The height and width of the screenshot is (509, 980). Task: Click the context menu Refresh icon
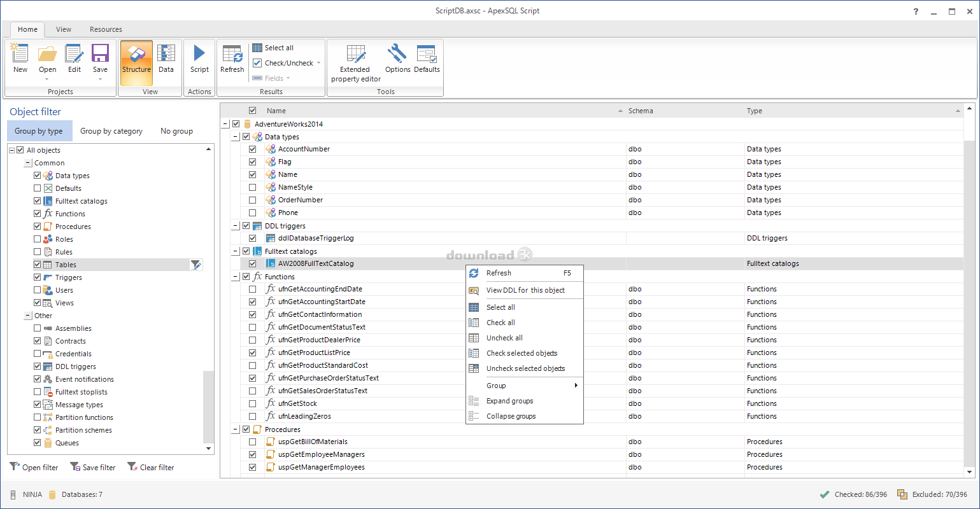pos(474,273)
